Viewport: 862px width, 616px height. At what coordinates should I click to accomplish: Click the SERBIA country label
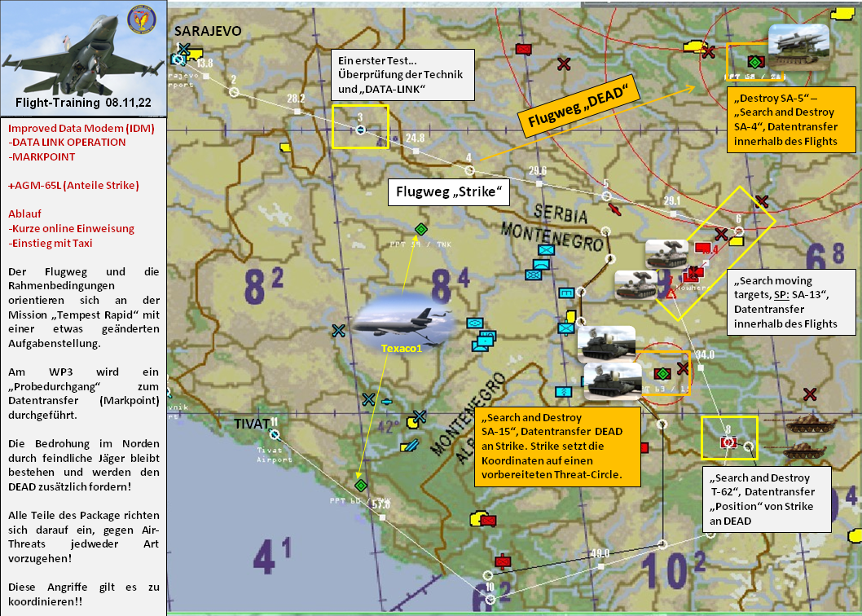pos(561,213)
